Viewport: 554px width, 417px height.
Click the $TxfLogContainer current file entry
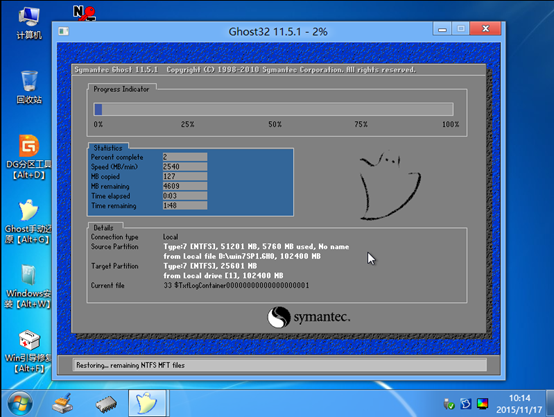pos(236,285)
